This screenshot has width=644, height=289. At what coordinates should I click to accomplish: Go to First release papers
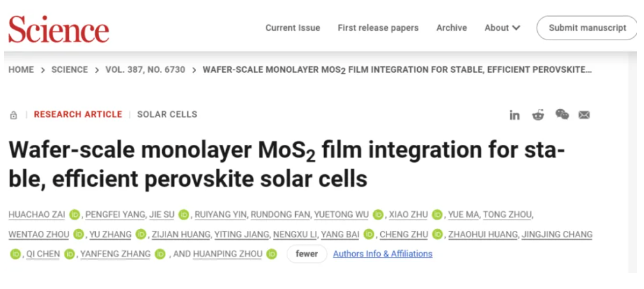pos(378,28)
